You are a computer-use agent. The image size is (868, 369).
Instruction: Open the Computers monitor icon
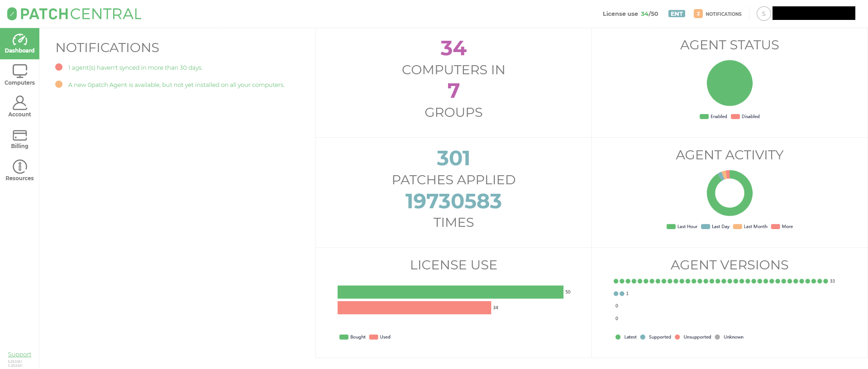(x=19, y=71)
